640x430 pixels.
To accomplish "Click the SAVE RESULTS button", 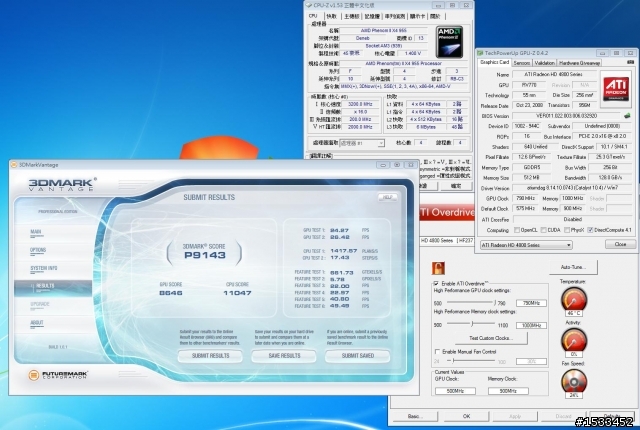I will [284, 356].
